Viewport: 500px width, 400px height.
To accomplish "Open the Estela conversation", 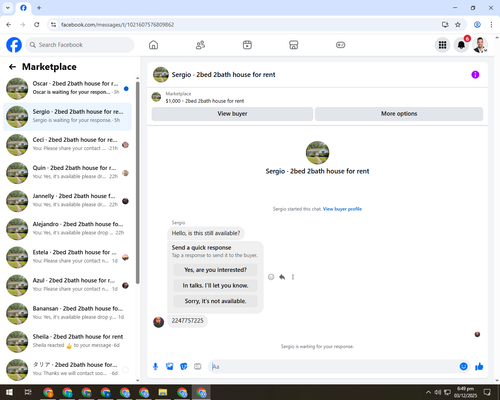I will (67, 257).
